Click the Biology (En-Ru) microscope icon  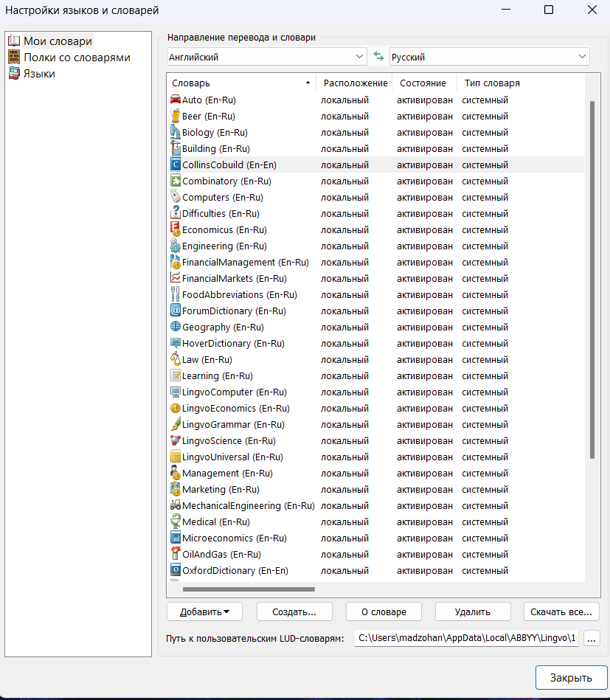pos(176,132)
